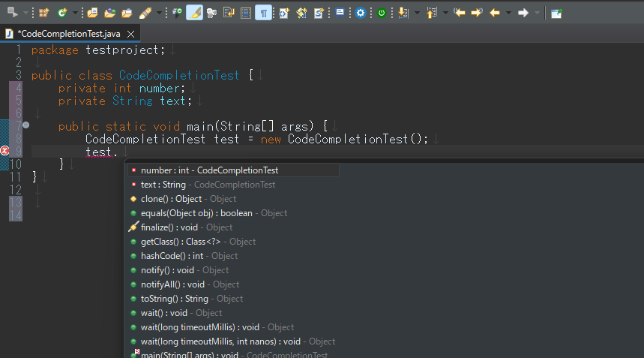Toggle Word Wrap in the editor
Image resolution: width=644 pixels, height=358 pixels.
pyautogui.click(x=229, y=14)
